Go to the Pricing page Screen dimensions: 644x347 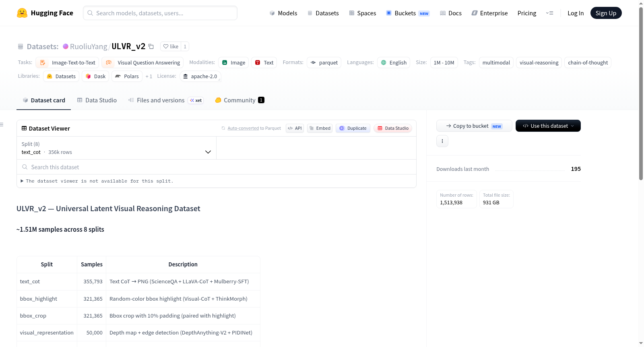pyautogui.click(x=527, y=13)
